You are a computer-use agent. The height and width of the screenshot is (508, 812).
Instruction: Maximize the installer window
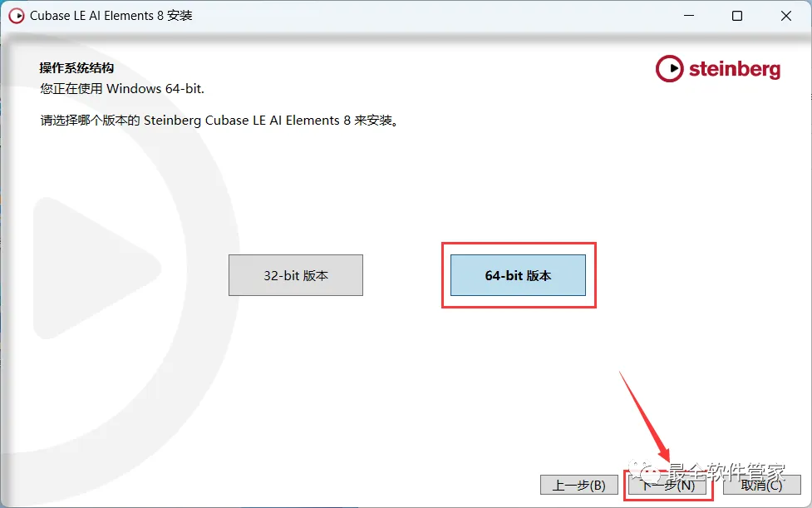[x=737, y=16]
